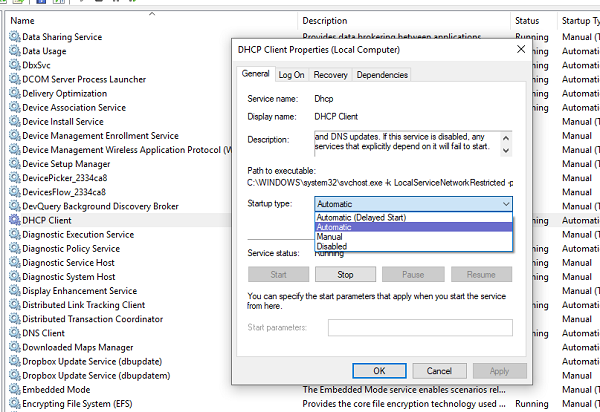The image size is (600, 412).
Task: Select the Delivery Optimization service icon
Action: click(15, 93)
